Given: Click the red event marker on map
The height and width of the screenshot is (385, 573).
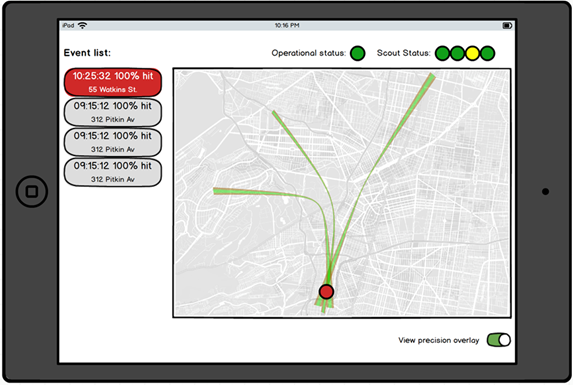Looking at the screenshot, I should point(326,291).
